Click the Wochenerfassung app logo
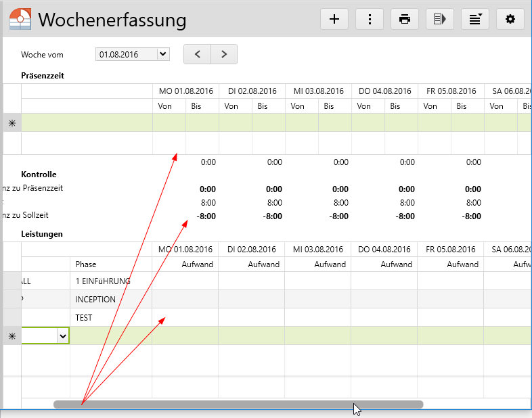Viewport: 532px width, 418px height. click(x=20, y=19)
